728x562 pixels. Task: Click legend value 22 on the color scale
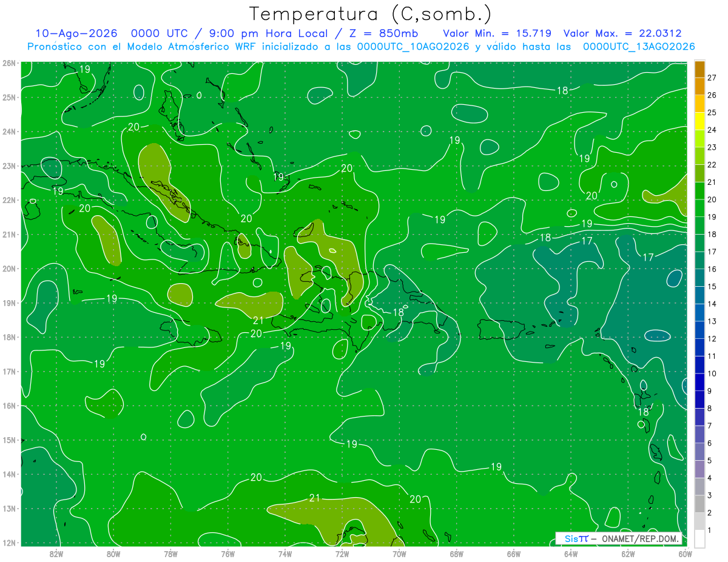click(x=712, y=165)
